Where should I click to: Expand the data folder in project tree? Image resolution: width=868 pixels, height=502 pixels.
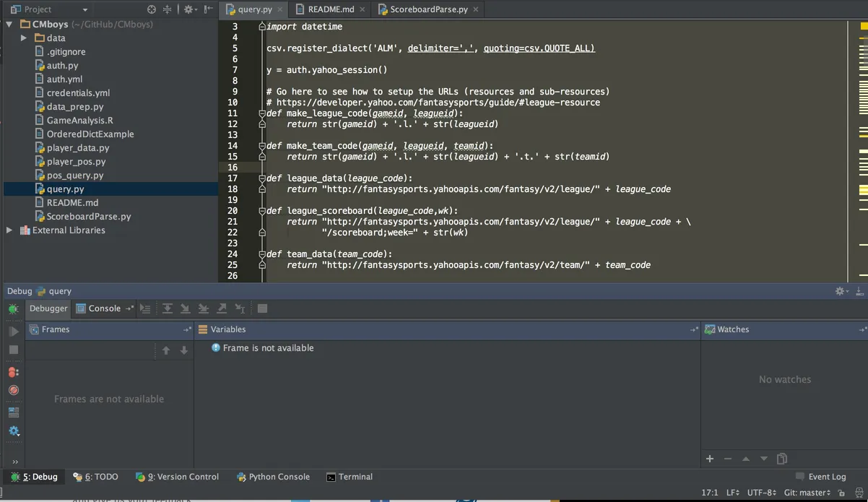coord(24,38)
